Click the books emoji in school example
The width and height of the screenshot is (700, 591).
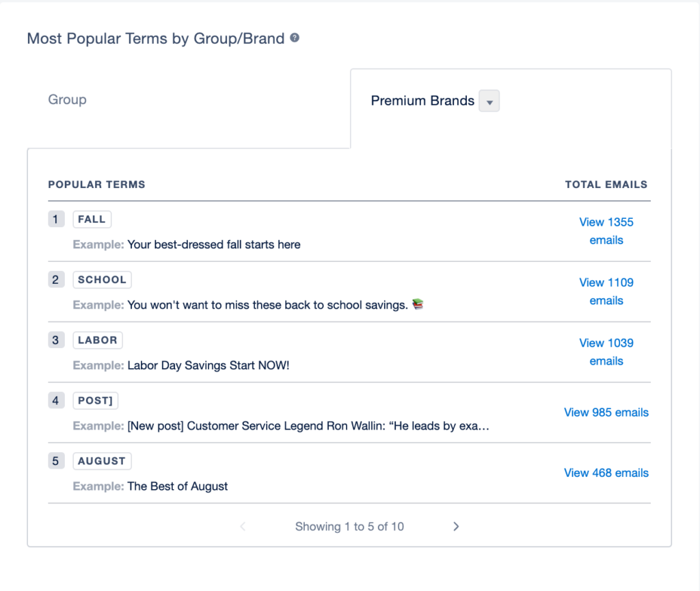point(418,304)
